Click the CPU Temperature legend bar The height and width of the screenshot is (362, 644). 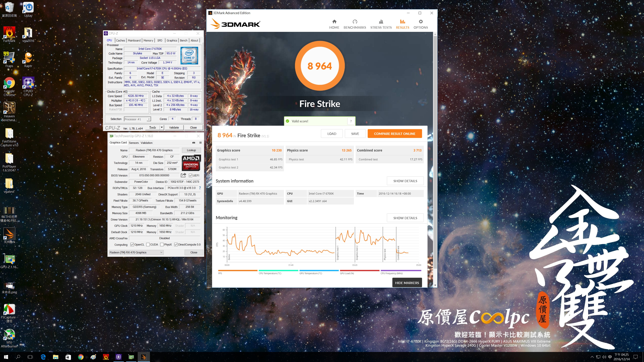(278, 270)
